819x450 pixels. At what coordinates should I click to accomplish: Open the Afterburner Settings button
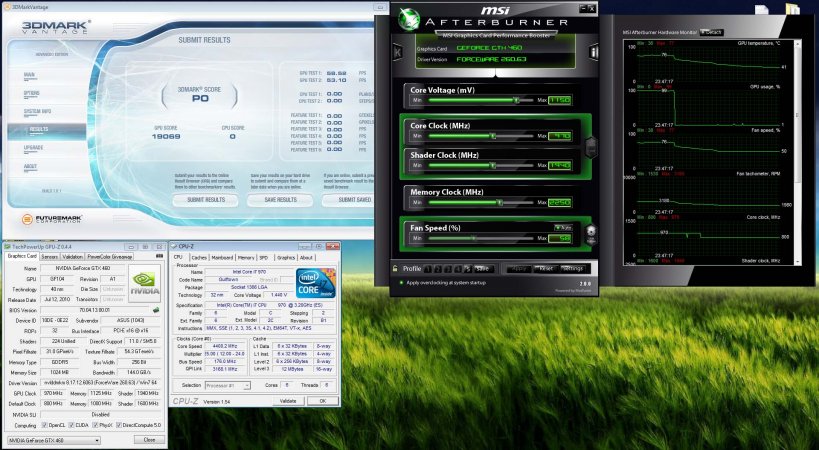(x=573, y=268)
